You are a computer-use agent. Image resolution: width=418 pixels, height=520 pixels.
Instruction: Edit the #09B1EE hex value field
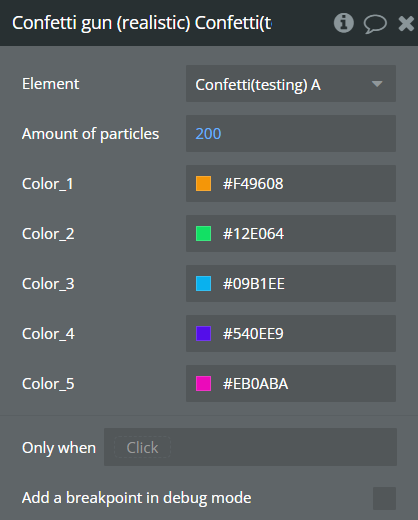tap(291, 284)
